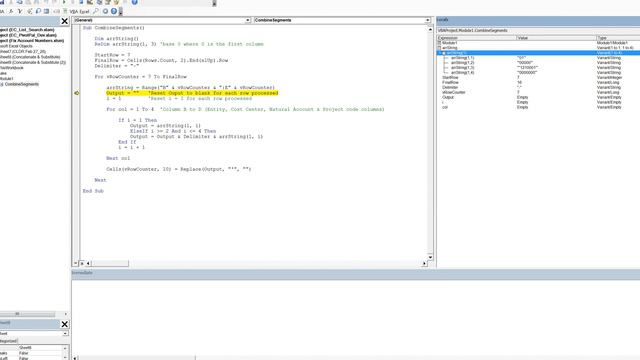Click the VBAProject.Module1.CombineSegments context field

click(538, 30)
